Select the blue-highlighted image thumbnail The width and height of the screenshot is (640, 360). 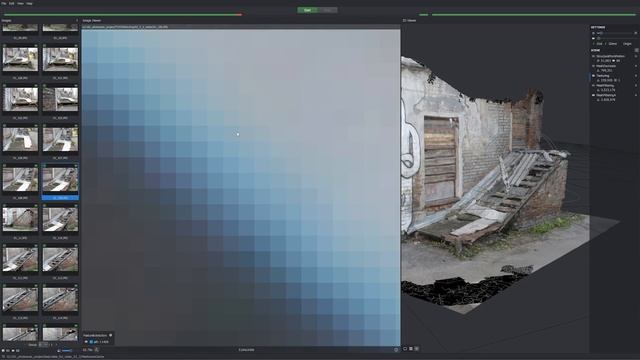(x=60, y=182)
